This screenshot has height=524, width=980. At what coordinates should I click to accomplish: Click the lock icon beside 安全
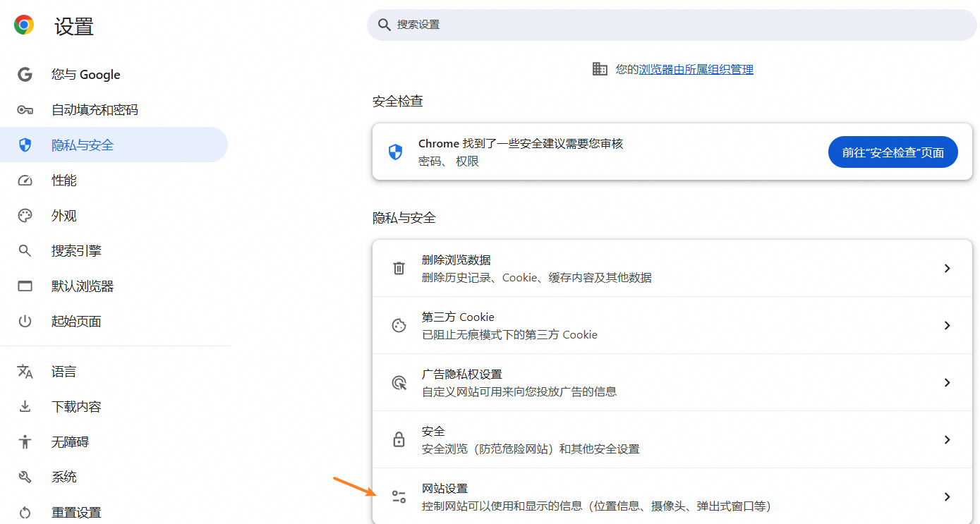coord(399,439)
